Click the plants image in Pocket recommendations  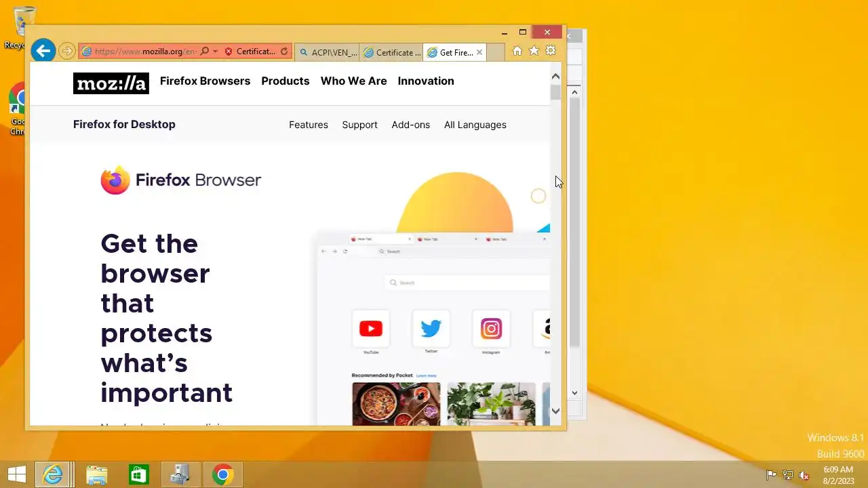coord(492,404)
